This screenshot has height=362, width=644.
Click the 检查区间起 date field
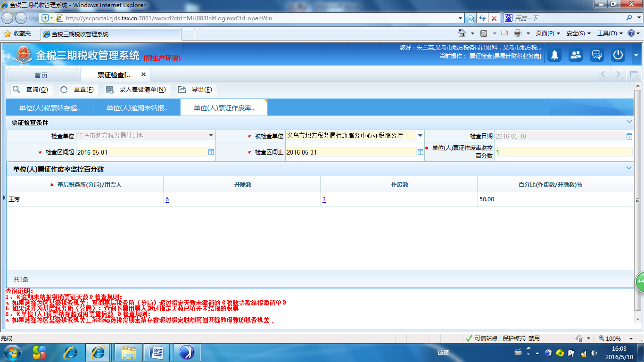click(x=141, y=152)
